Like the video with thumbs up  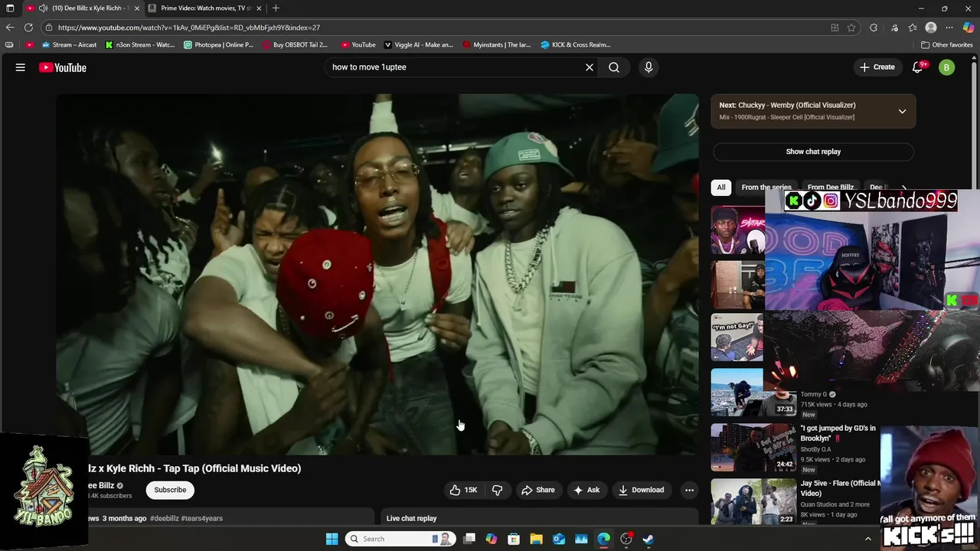(463, 490)
